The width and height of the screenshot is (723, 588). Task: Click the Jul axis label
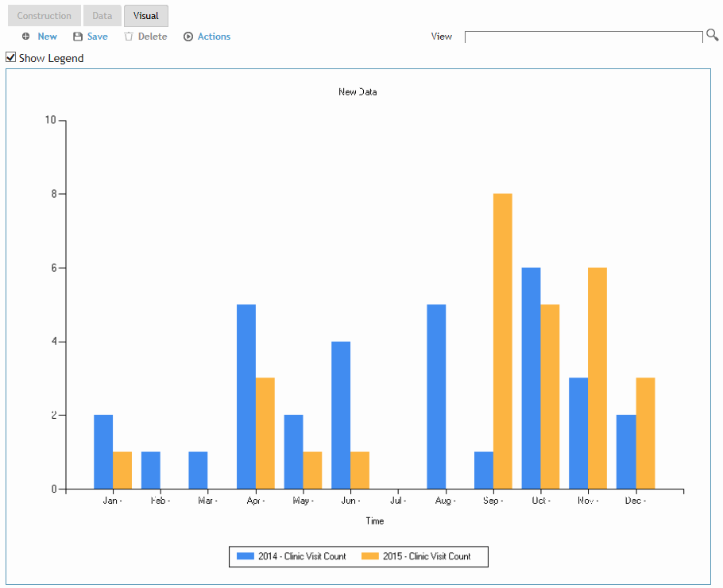coord(397,501)
